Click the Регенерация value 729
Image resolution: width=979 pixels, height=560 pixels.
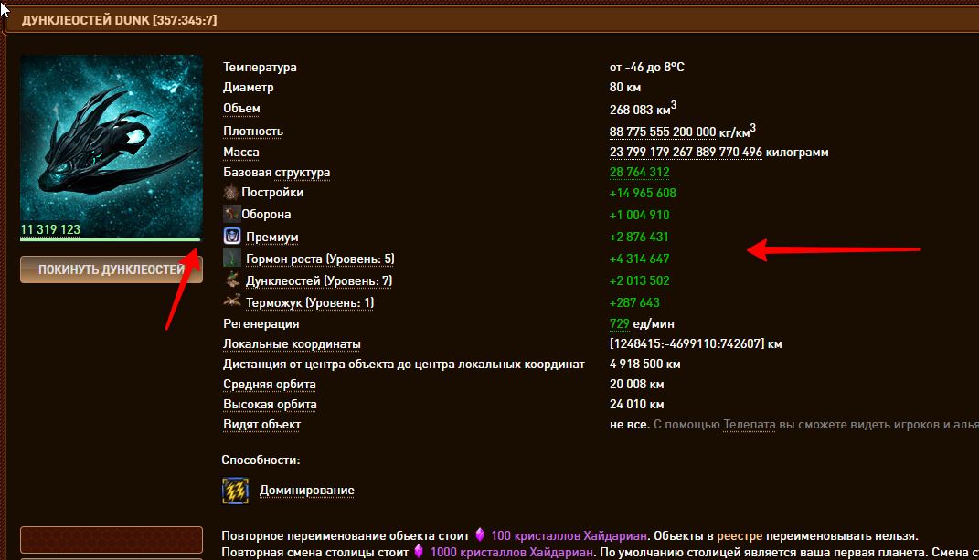tap(619, 323)
